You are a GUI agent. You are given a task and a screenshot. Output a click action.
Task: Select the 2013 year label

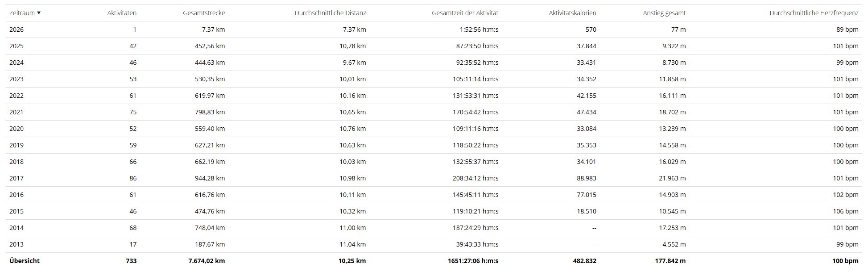coord(17,244)
